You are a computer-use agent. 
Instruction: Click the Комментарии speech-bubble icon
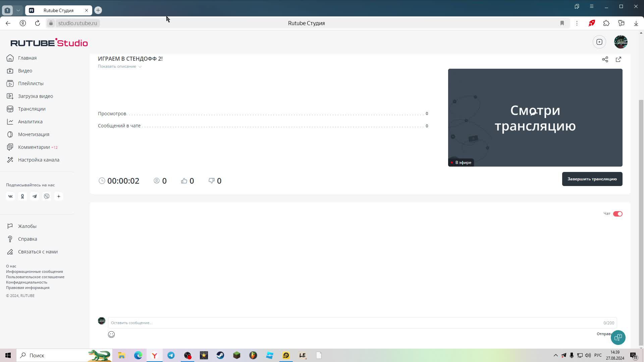pos(10,147)
